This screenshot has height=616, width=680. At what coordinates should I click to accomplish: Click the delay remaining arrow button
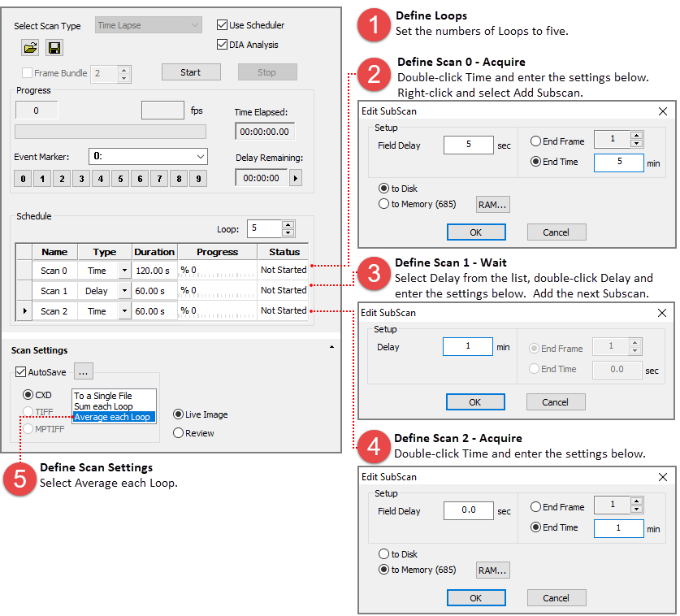295,178
